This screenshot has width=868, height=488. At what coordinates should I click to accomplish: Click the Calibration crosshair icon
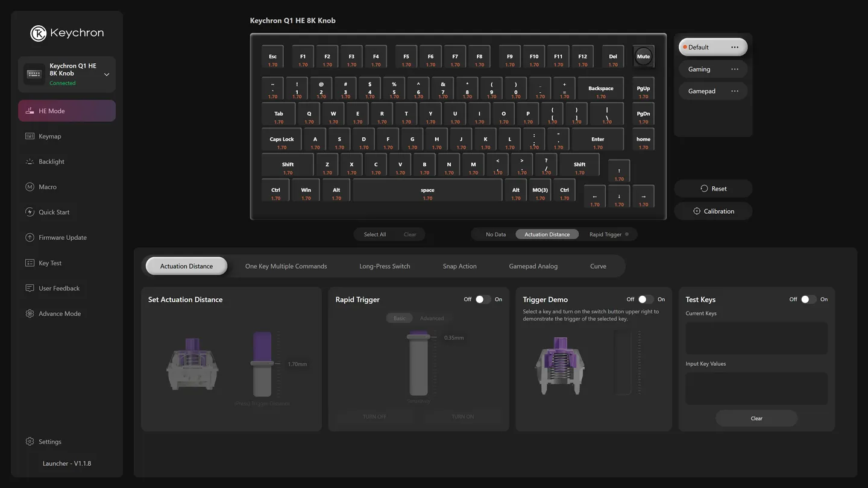pos(697,211)
